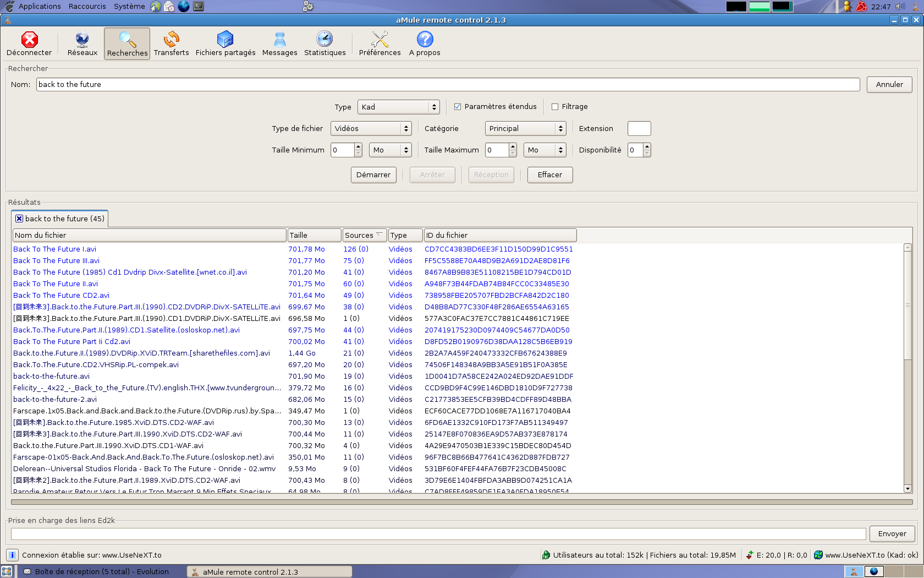Open the Réseaux networks view

click(82, 43)
